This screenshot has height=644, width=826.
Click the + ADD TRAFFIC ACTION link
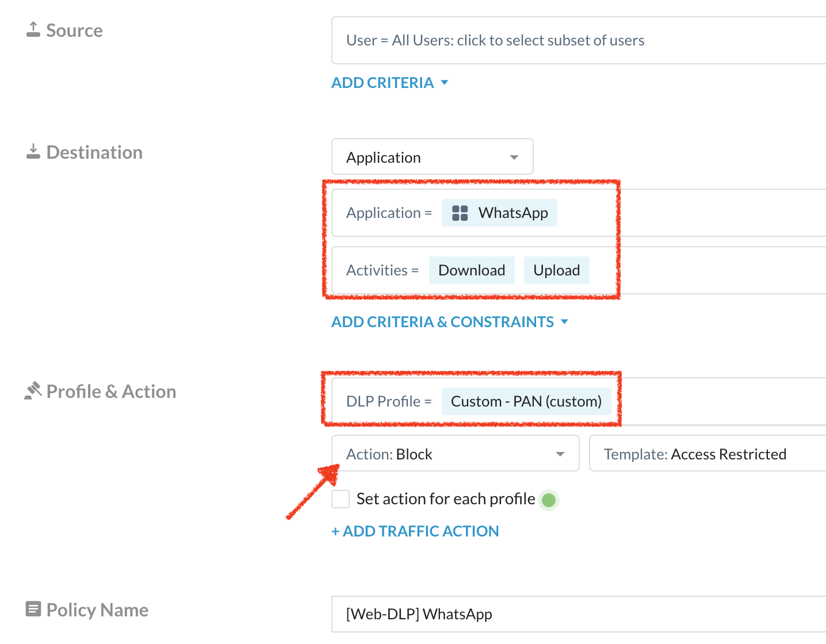415,531
